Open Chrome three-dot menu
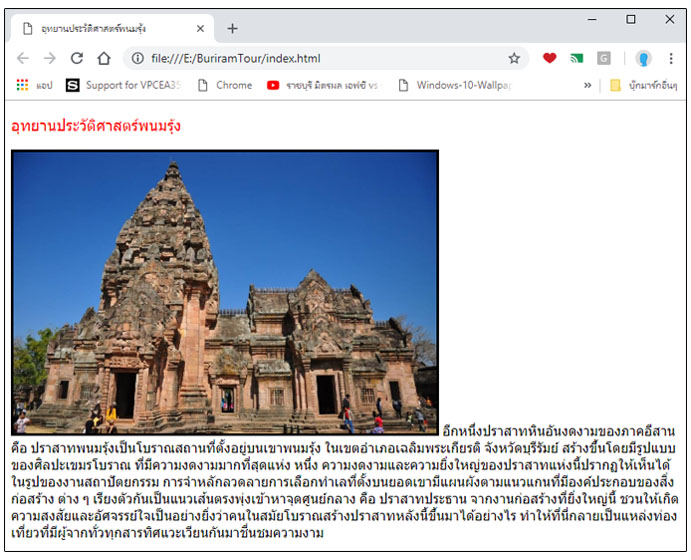 point(670,59)
